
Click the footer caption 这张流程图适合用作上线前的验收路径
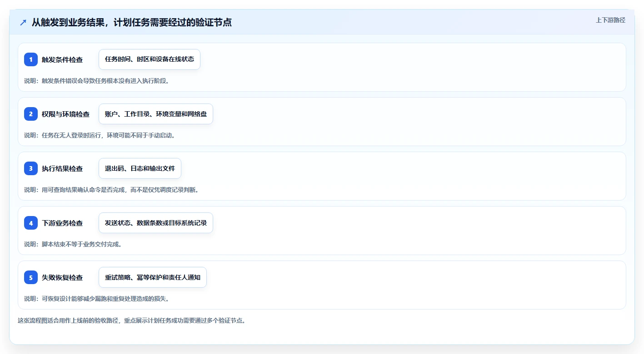pyautogui.click(x=131, y=320)
